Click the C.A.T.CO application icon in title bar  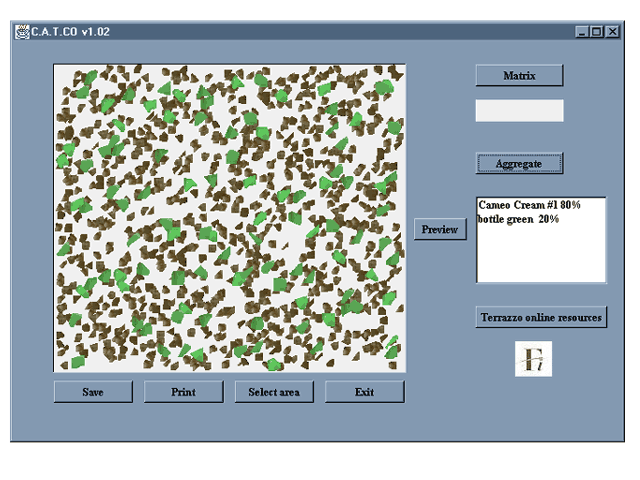pyautogui.click(x=22, y=32)
